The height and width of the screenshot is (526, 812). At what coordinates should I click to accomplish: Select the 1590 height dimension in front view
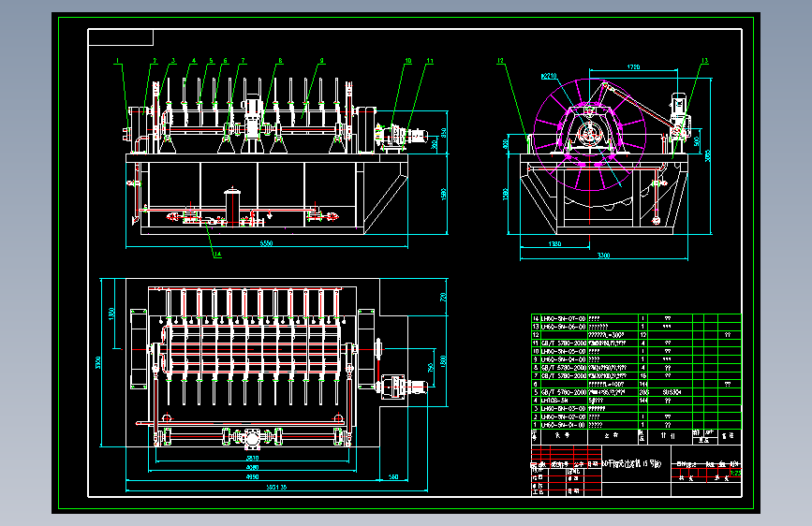[x=443, y=195]
